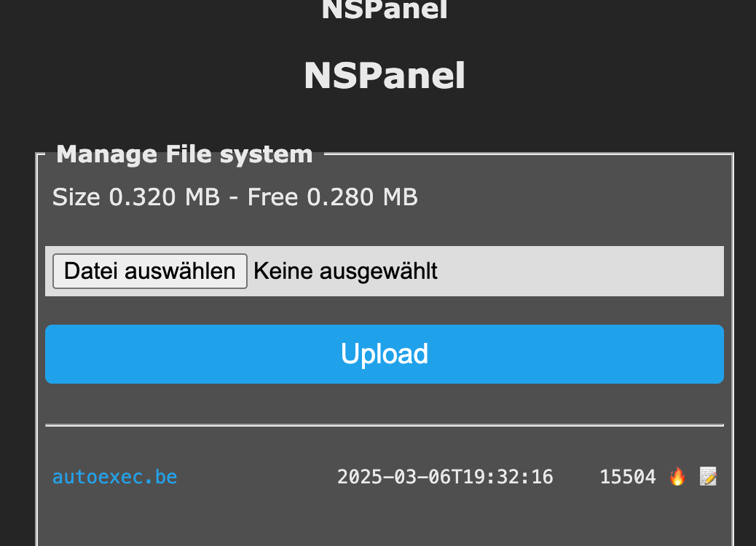The image size is (756, 546).
Task: Delete autoexec.be using the flame icon
Action: click(677, 477)
